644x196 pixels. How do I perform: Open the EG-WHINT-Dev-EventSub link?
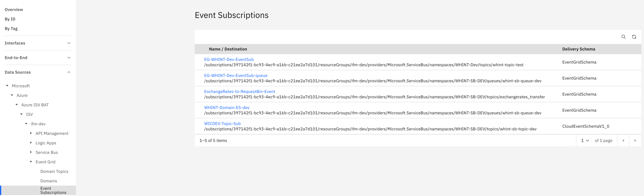point(229,60)
